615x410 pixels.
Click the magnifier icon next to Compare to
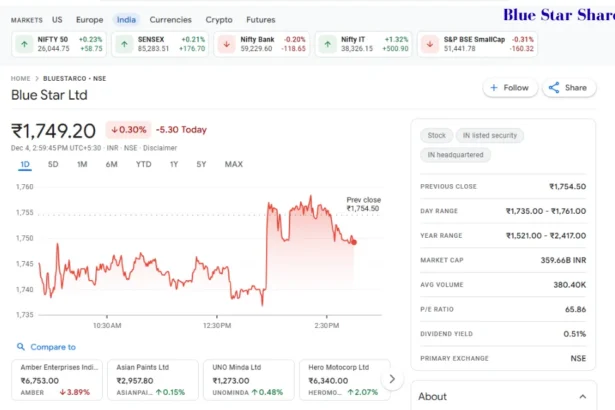click(21, 347)
